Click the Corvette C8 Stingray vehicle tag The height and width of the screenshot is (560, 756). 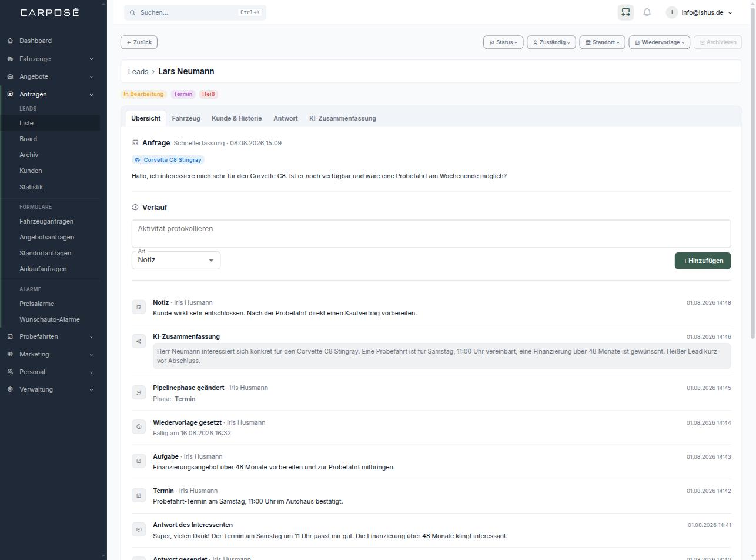(168, 160)
